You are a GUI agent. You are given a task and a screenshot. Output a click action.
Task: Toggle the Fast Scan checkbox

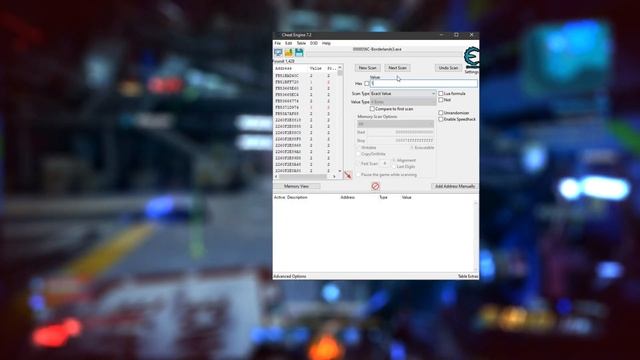(x=359, y=163)
